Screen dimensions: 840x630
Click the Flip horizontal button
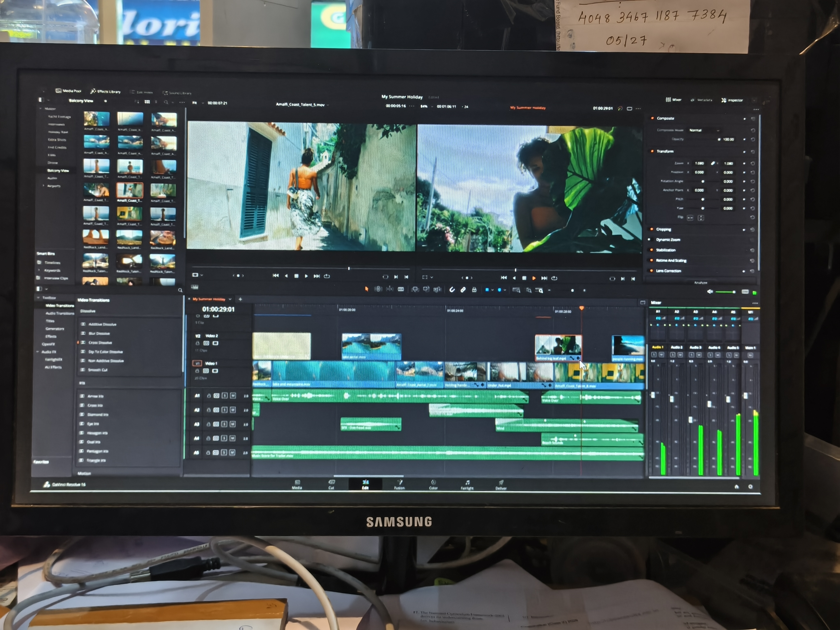[x=690, y=218]
